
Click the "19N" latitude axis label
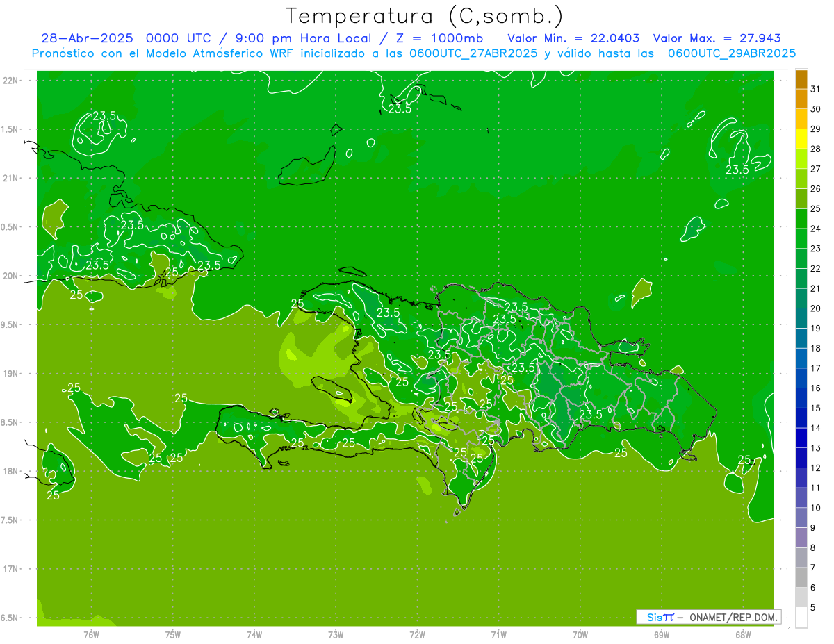[10, 373]
